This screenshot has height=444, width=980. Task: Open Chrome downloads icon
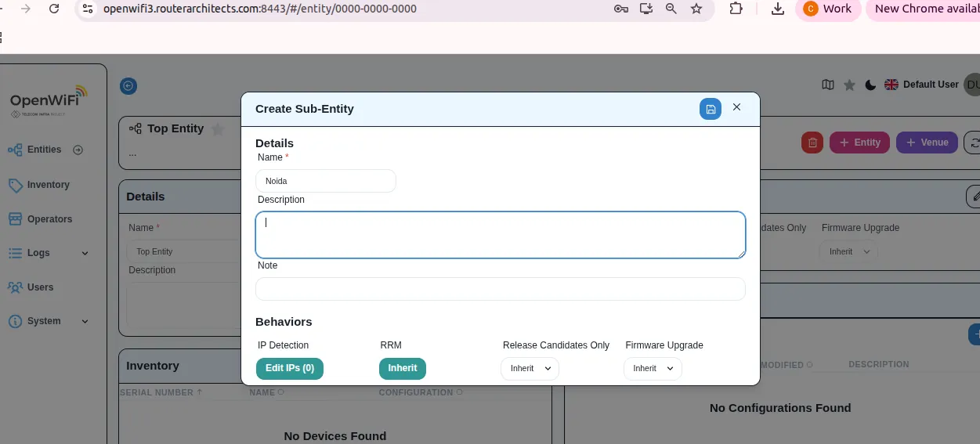point(778,9)
